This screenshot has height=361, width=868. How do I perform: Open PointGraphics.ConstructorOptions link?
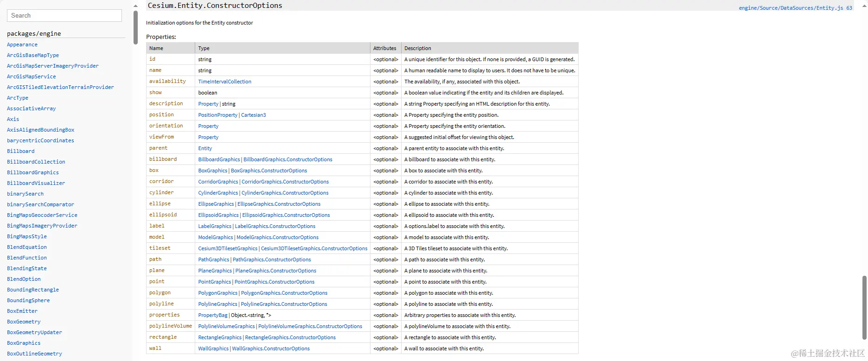(x=274, y=282)
